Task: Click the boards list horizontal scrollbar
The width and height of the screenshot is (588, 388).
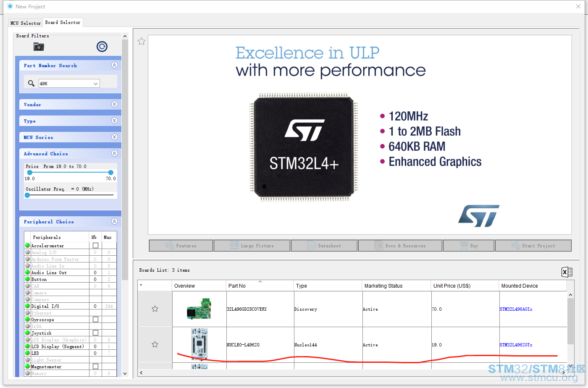Action: tap(353, 372)
